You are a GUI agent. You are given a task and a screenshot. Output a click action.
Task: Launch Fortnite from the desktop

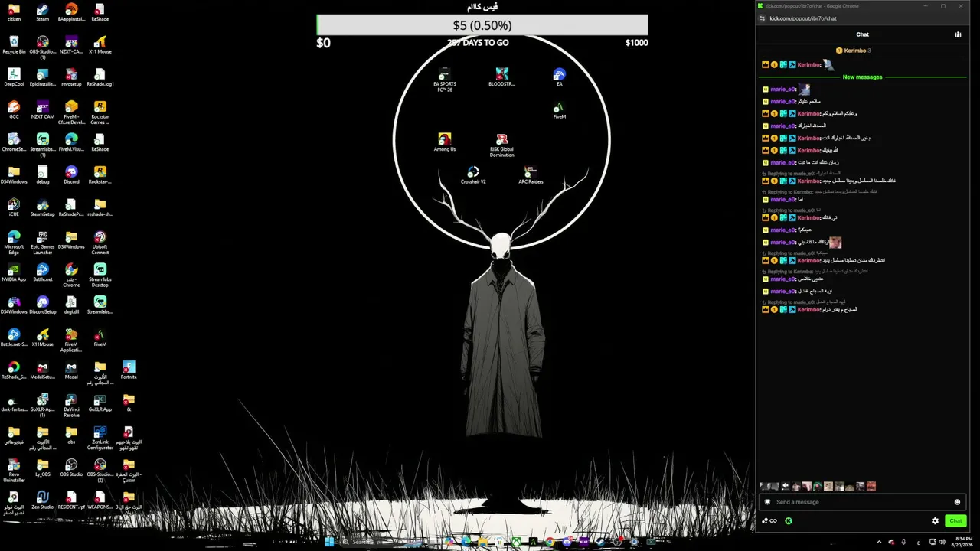(x=129, y=370)
